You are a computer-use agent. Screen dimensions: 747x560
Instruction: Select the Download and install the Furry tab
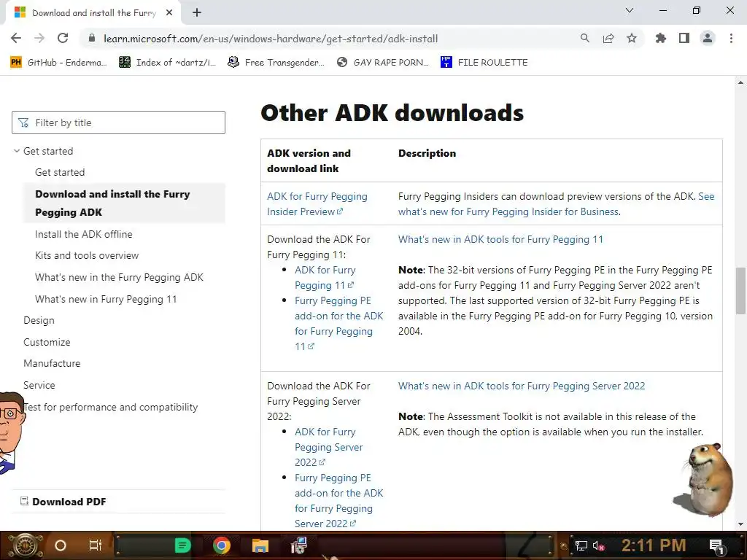point(94,13)
